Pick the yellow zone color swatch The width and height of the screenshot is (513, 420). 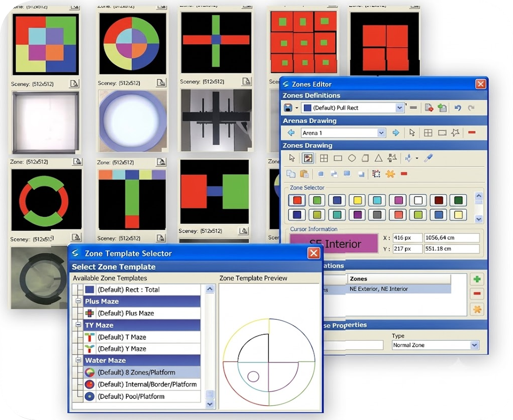[x=357, y=200]
